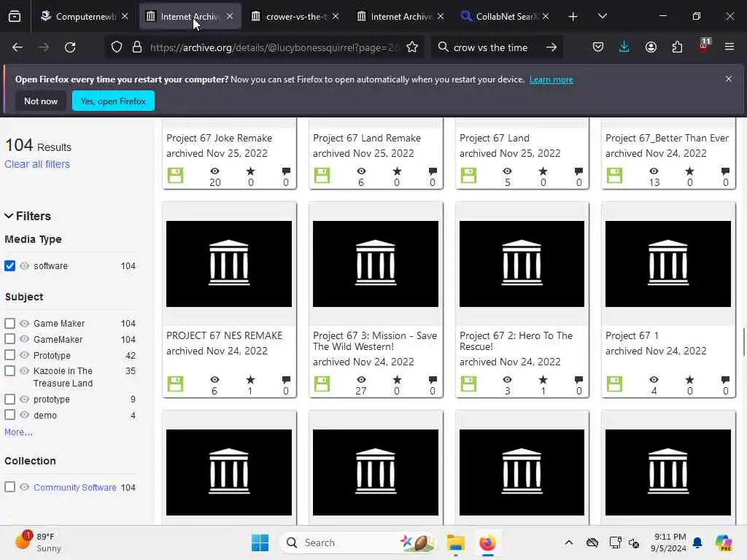The width and height of the screenshot is (747, 560).
Task: Collapse the Filters section chevron
Action: [x=9, y=216]
